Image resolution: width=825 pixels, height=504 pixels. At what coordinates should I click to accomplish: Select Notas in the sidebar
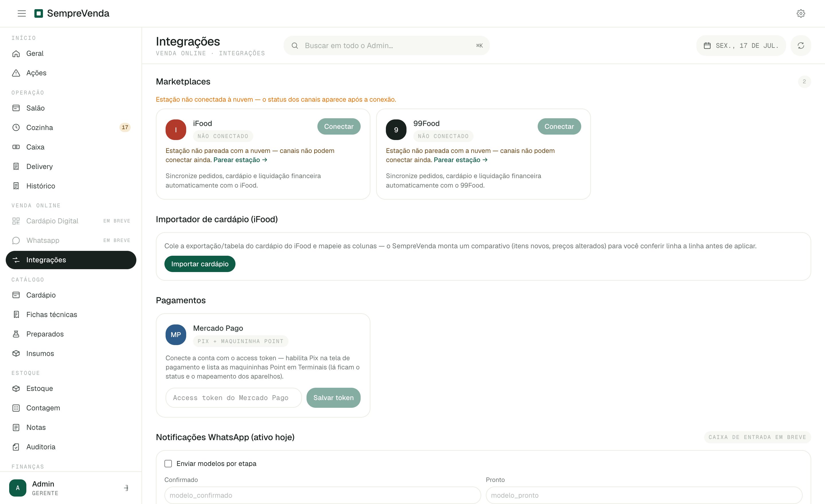coord(71,427)
